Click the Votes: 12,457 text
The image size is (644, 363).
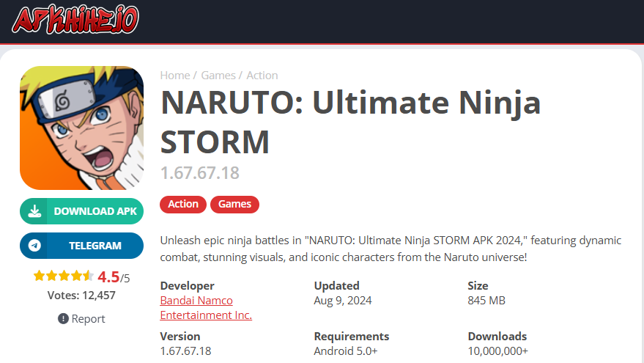(x=81, y=296)
